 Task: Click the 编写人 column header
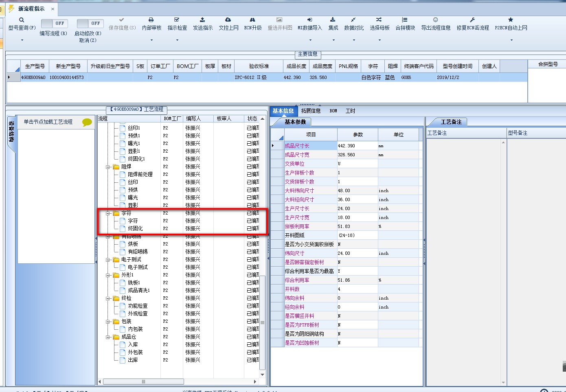(x=198, y=118)
